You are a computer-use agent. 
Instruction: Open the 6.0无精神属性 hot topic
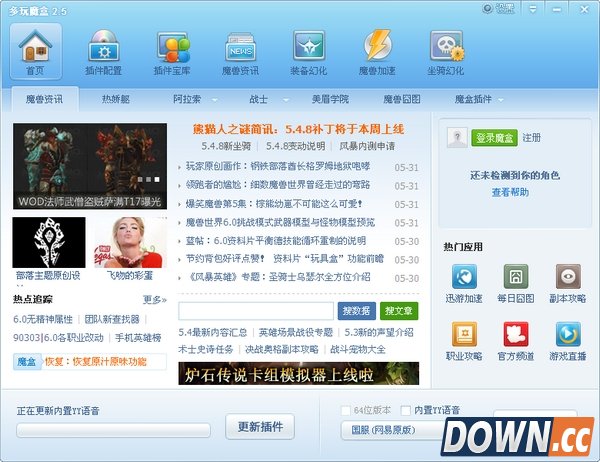click(x=43, y=319)
